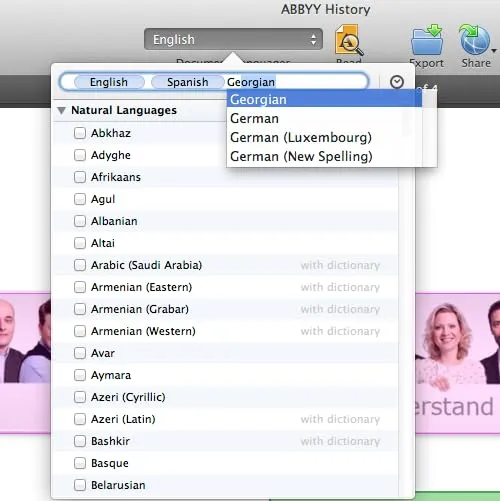The width and height of the screenshot is (500, 501).
Task: Check the Adyghe checkbox
Action: click(x=80, y=155)
